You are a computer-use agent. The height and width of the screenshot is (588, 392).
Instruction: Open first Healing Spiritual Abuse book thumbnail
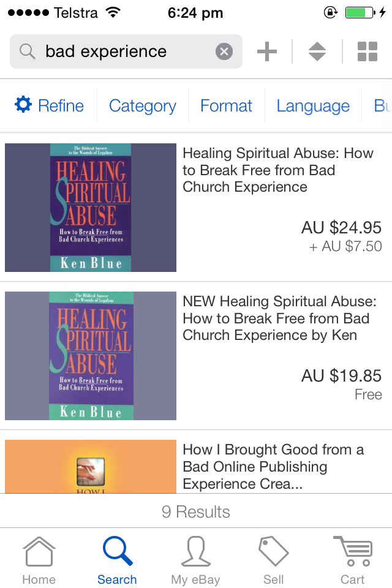point(91,208)
